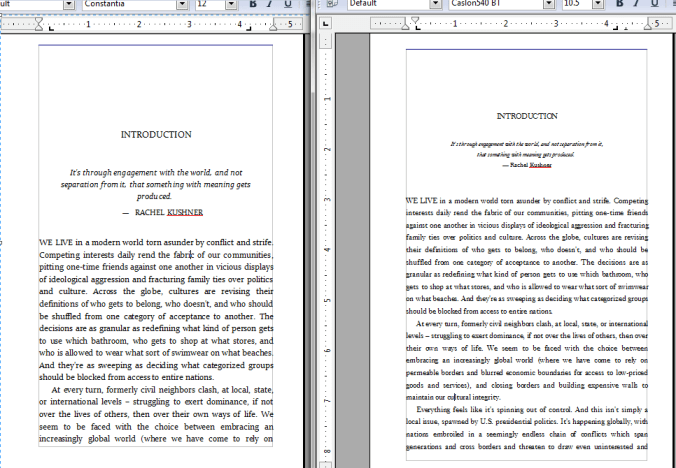The height and width of the screenshot is (468, 676).
Task: Click the italic epigraph quote in right document
Action: [x=526, y=149]
